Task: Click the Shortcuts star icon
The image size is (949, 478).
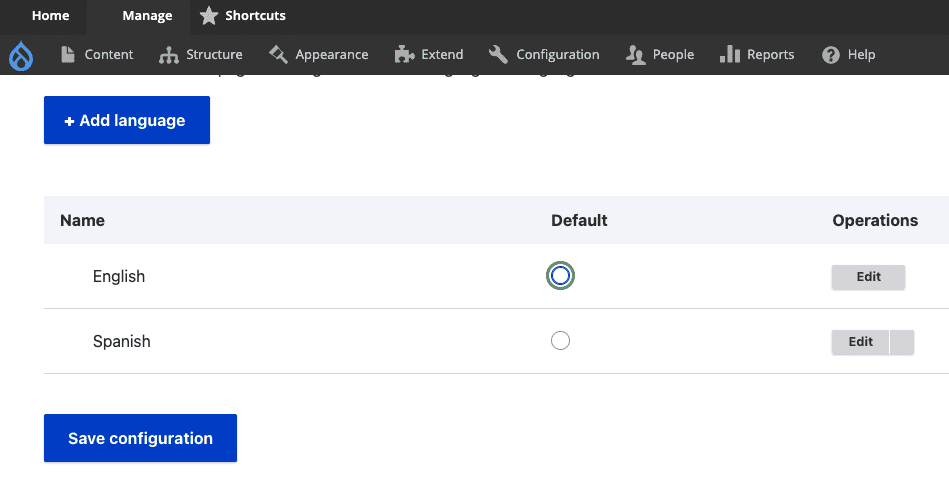Action: pos(208,16)
